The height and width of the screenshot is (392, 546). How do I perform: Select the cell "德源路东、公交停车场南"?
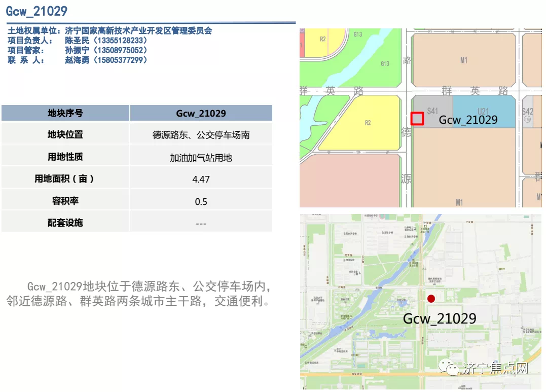(201, 134)
